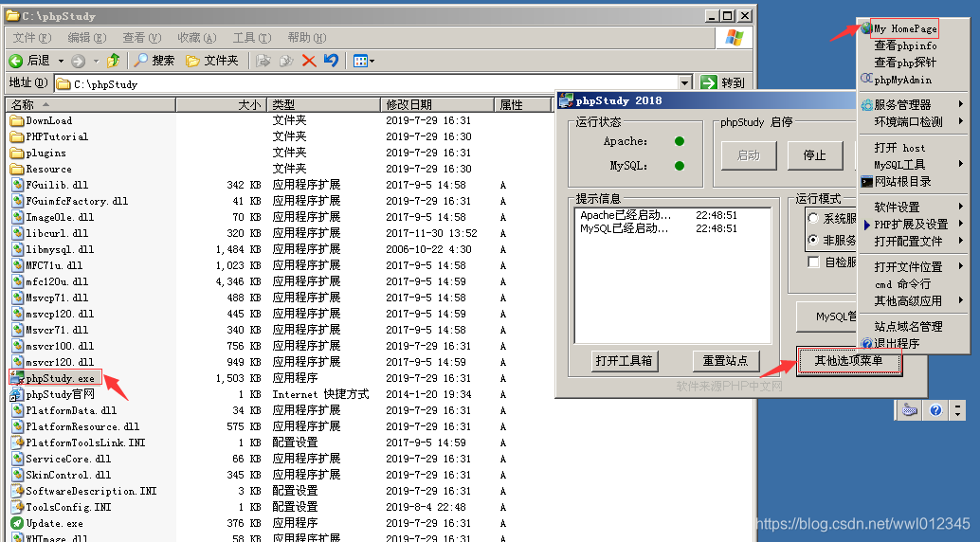Select the SoftwareDescription.INI file icon
Viewport: 980px width, 542px height.
click(x=17, y=491)
